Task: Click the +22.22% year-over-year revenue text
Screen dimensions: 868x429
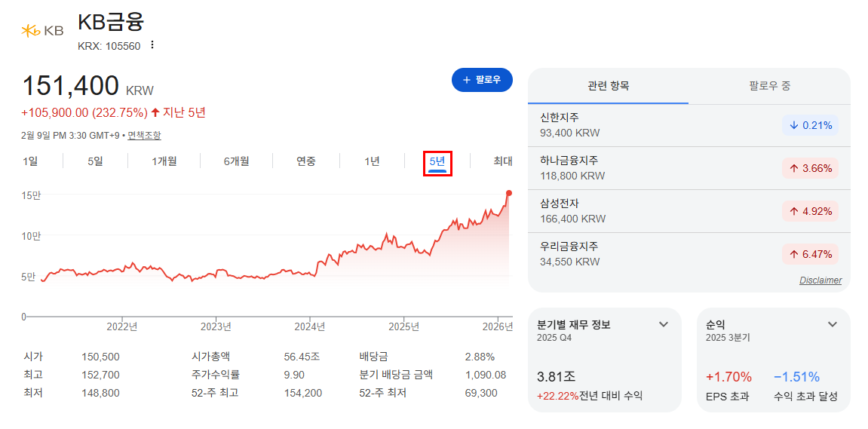Action: click(558, 397)
